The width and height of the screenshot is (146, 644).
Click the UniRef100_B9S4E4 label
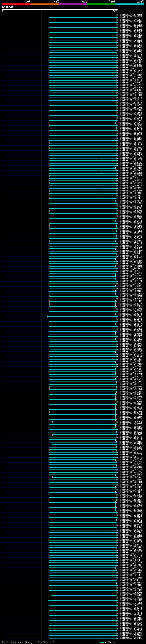pos(131,87)
